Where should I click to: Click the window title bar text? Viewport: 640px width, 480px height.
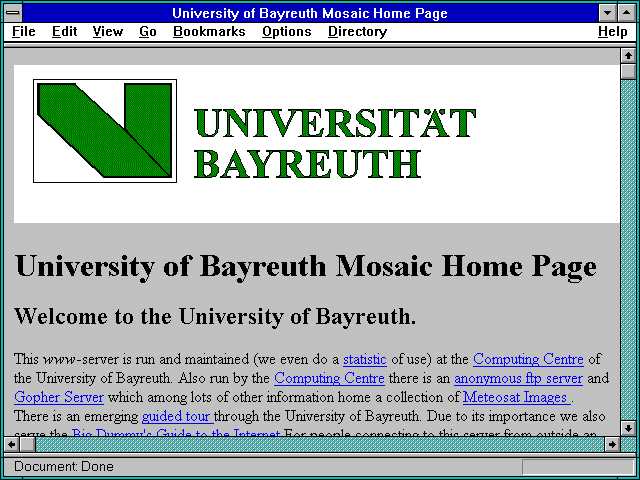[x=310, y=13]
